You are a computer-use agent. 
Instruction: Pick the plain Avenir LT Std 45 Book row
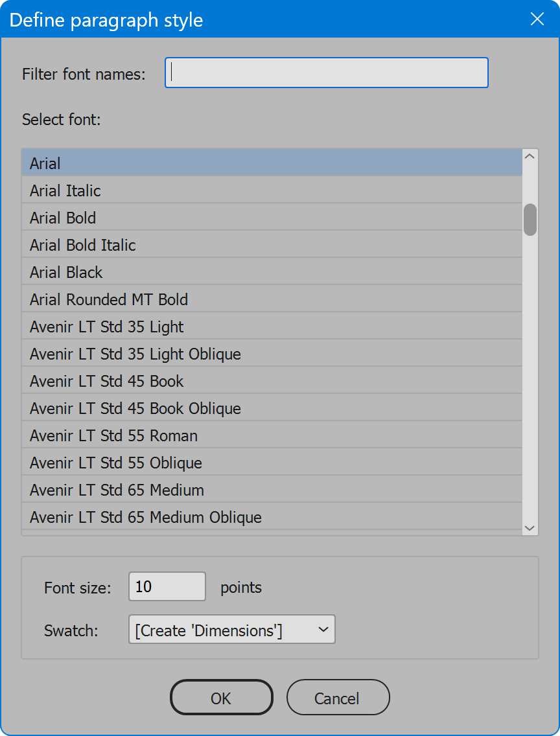(x=272, y=381)
